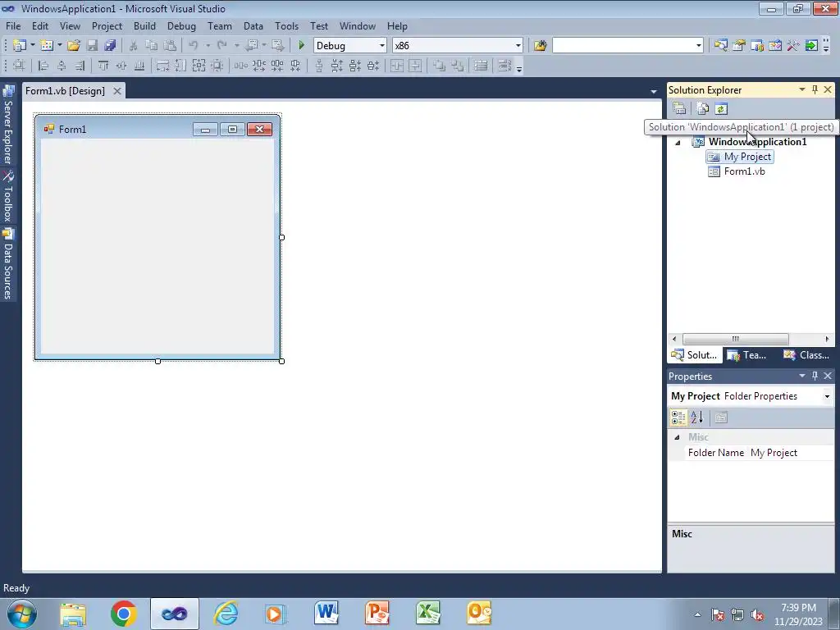The width and height of the screenshot is (840, 630).
Task: Click the Save All toolbar icon
Action: (x=110, y=46)
